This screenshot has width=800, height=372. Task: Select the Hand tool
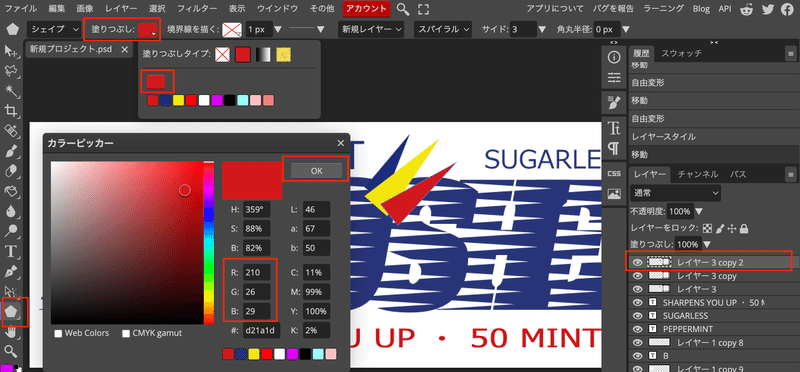[11, 332]
